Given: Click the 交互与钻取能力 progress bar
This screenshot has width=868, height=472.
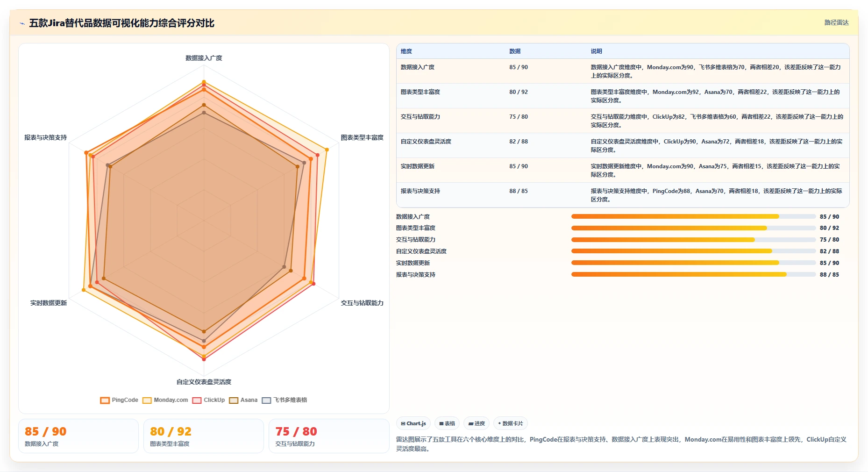Looking at the screenshot, I should coord(693,240).
